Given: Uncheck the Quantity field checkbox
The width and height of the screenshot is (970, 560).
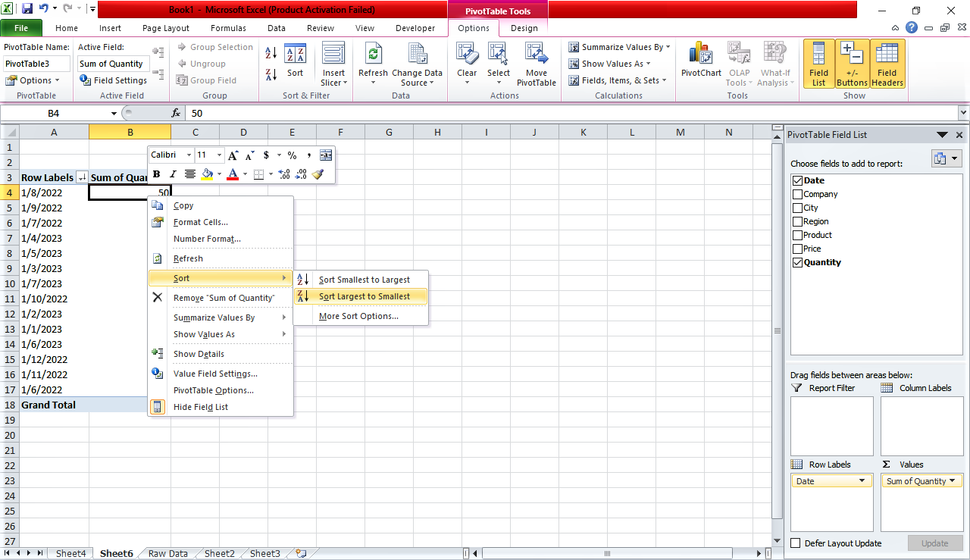Looking at the screenshot, I should point(797,262).
